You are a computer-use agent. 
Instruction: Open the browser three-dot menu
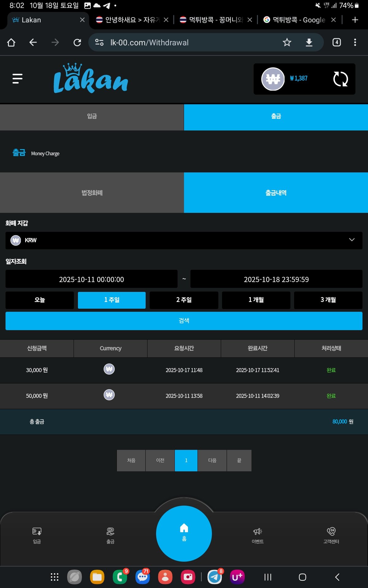click(355, 42)
